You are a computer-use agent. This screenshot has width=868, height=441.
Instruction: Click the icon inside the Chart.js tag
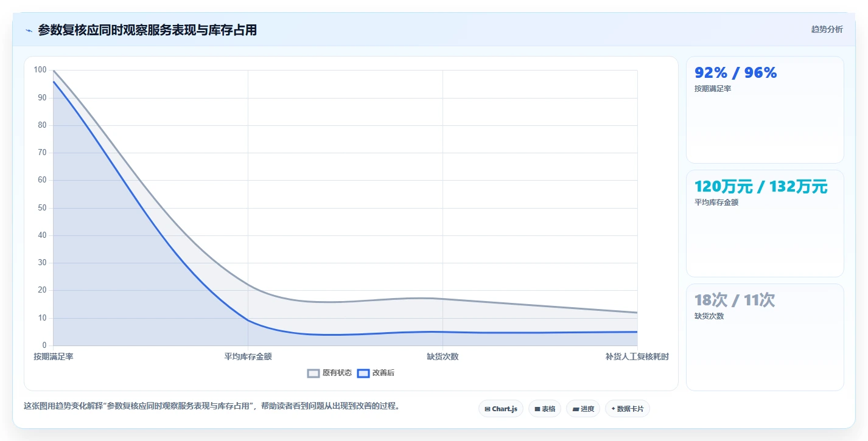click(x=488, y=409)
